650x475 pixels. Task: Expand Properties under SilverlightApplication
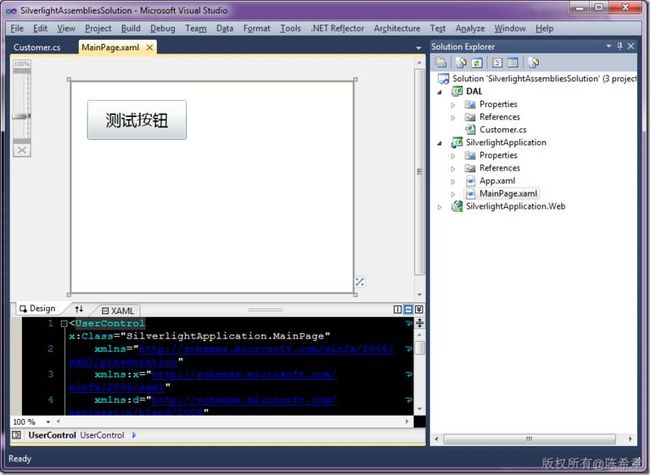453,156
